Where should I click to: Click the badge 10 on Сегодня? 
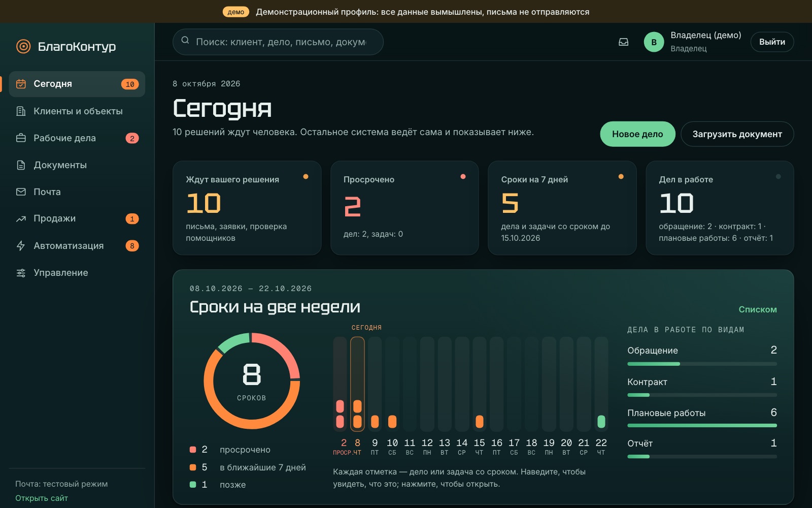pos(130,84)
